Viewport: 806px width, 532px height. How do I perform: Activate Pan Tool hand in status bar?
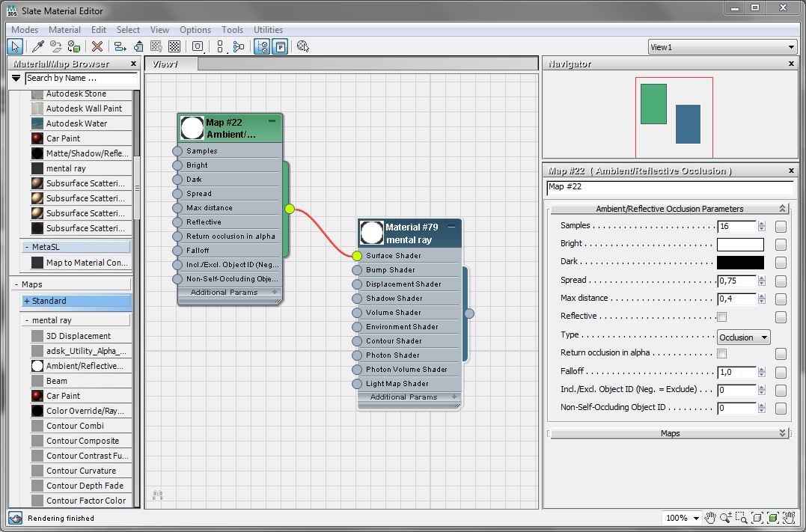click(710, 518)
